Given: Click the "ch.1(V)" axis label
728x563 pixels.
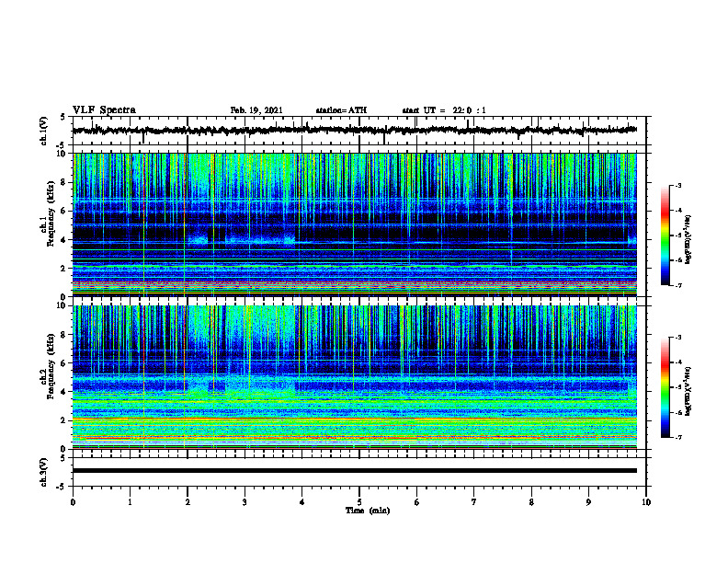Looking at the screenshot, I should 44,131.
